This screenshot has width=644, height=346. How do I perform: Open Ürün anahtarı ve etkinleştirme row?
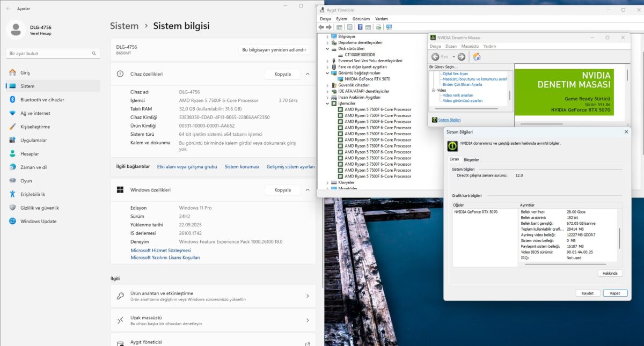(213, 296)
